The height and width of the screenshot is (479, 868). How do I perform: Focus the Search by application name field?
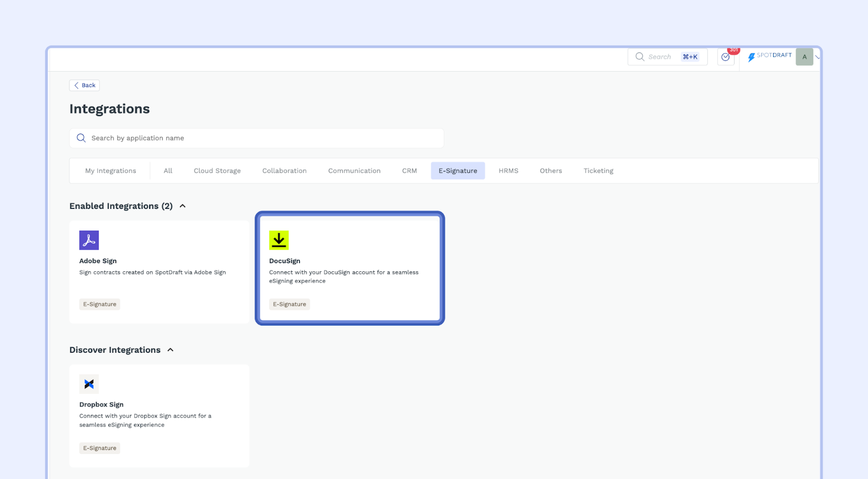[260, 138]
